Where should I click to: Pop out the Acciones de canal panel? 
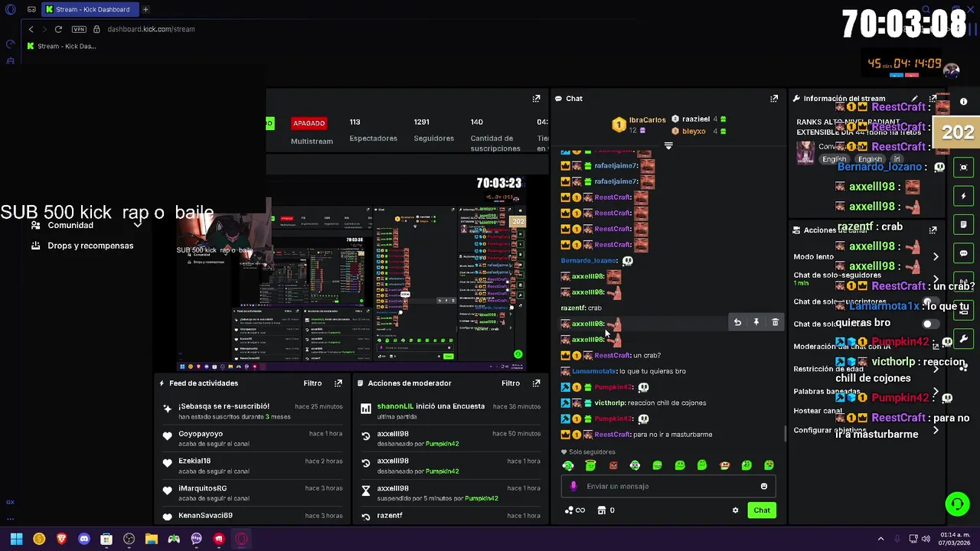(x=933, y=230)
